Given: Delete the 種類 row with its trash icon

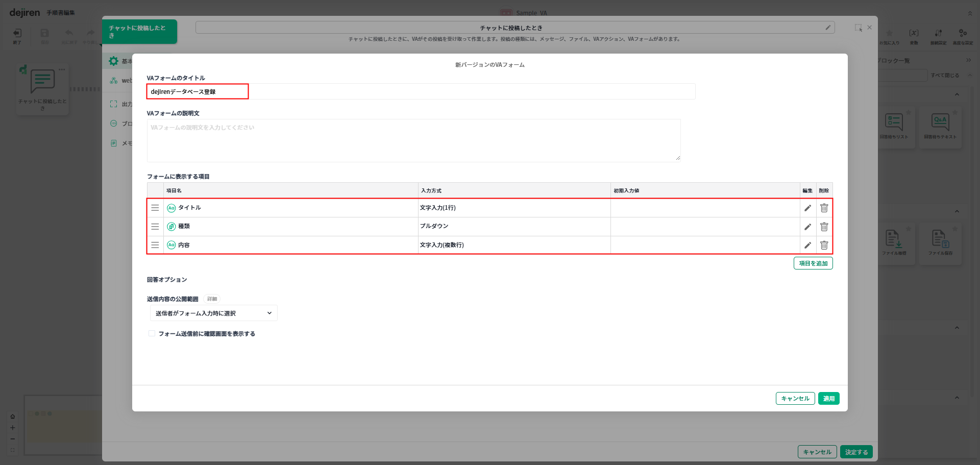Looking at the screenshot, I should 824,227.
